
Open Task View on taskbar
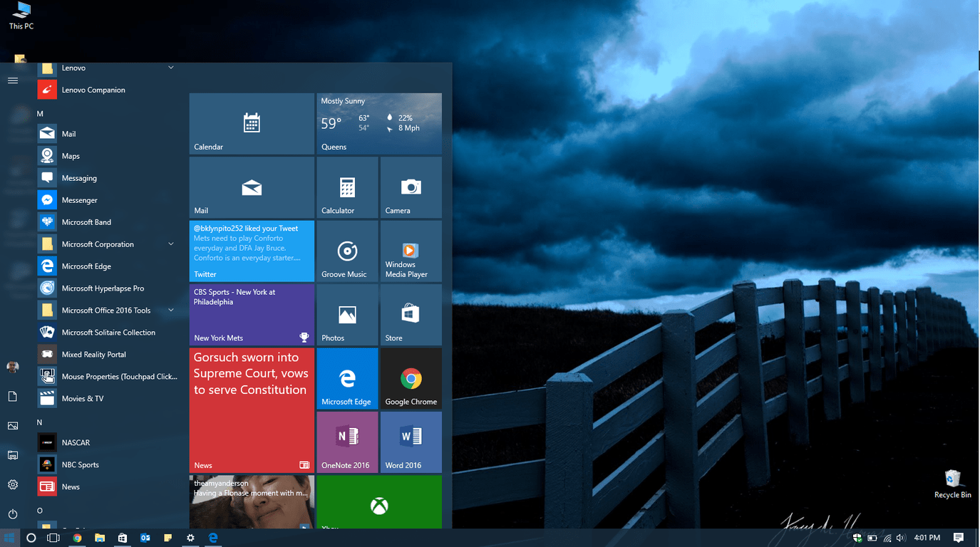tap(53, 538)
